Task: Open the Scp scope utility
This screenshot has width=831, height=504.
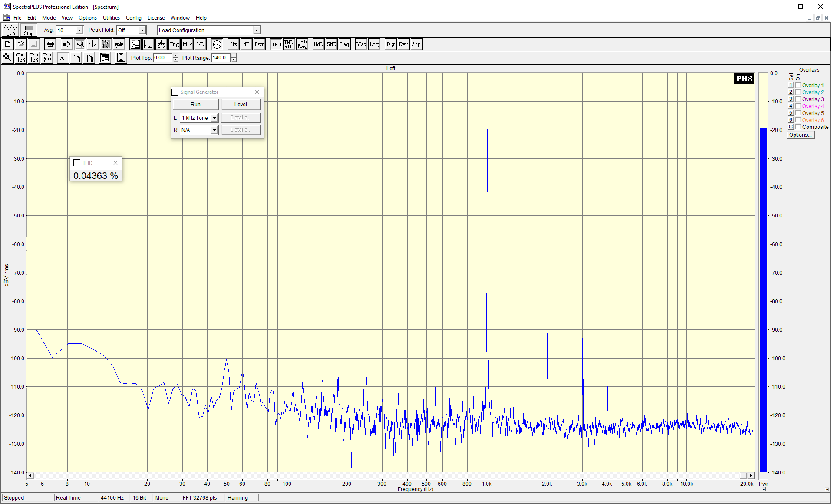Action: [x=416, y=44]
